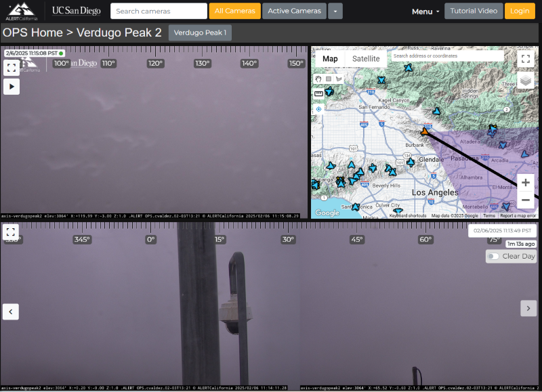This screenshot has width=542, height=392.
Task: Switch to the standard Map view
Action: 330,59
